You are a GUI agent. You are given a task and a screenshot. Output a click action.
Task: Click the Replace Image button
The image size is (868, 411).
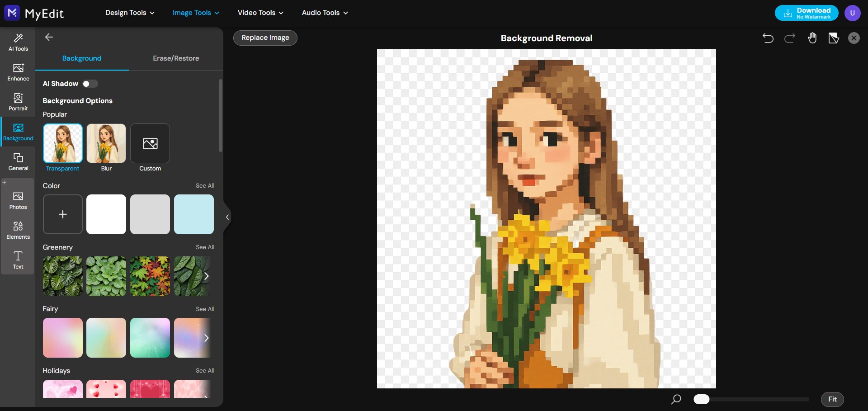click(265, 38)
